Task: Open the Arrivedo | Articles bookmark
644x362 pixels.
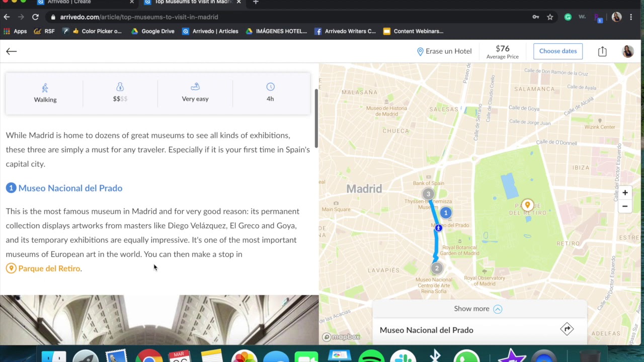Action: click(x=210, y=31)
